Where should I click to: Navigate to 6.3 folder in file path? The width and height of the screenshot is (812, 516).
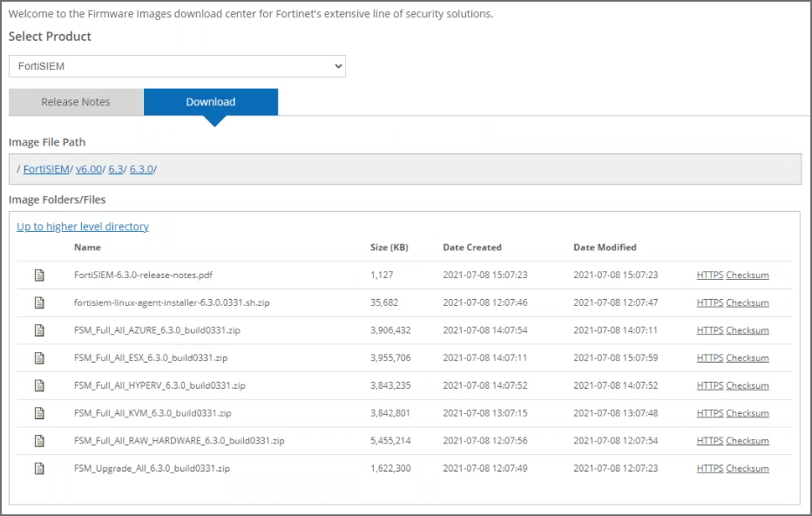pyautogui.click(x=116, y=169)
